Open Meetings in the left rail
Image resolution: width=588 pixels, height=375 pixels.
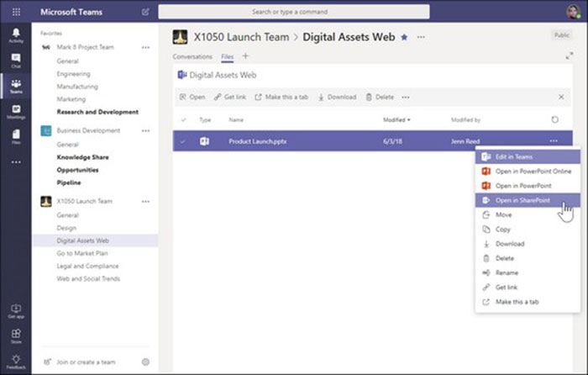click(16, 112)
